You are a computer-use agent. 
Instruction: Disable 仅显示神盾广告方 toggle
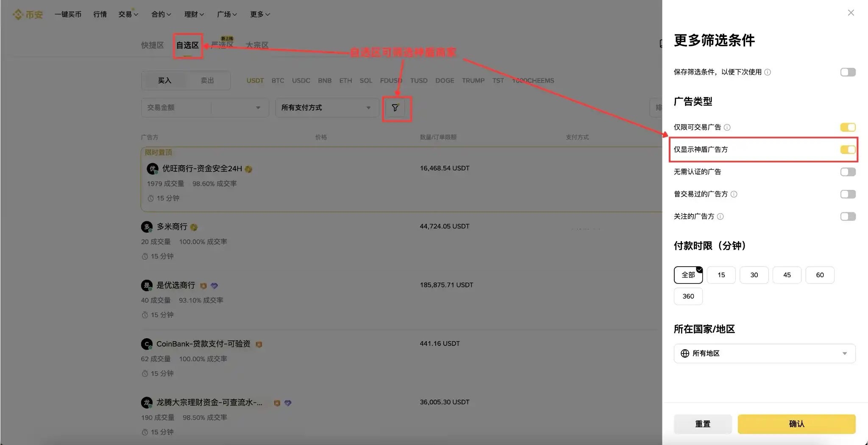click(x=848, y=150)
